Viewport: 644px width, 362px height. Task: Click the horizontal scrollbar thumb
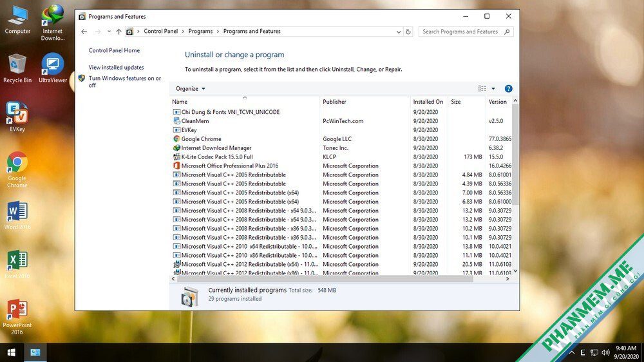[325, 279]
